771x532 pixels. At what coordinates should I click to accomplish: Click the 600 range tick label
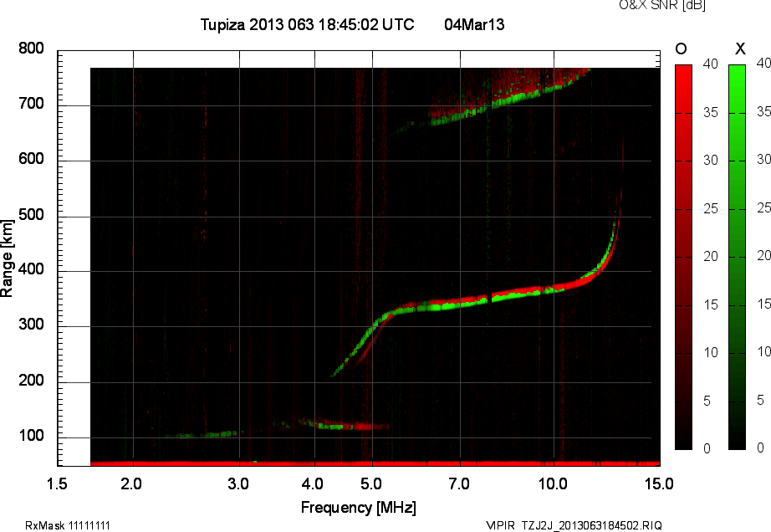pos(32,159)
